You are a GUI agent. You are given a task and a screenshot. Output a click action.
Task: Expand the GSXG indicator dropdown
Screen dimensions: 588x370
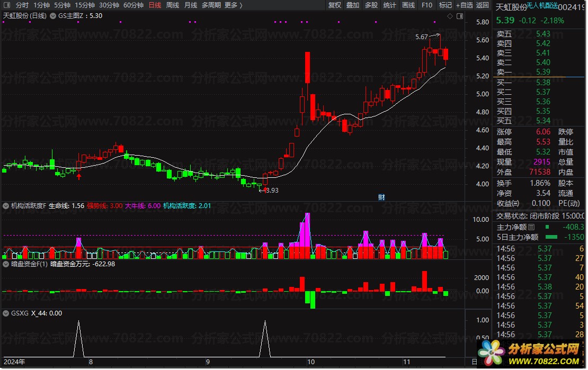pos(6,313)
